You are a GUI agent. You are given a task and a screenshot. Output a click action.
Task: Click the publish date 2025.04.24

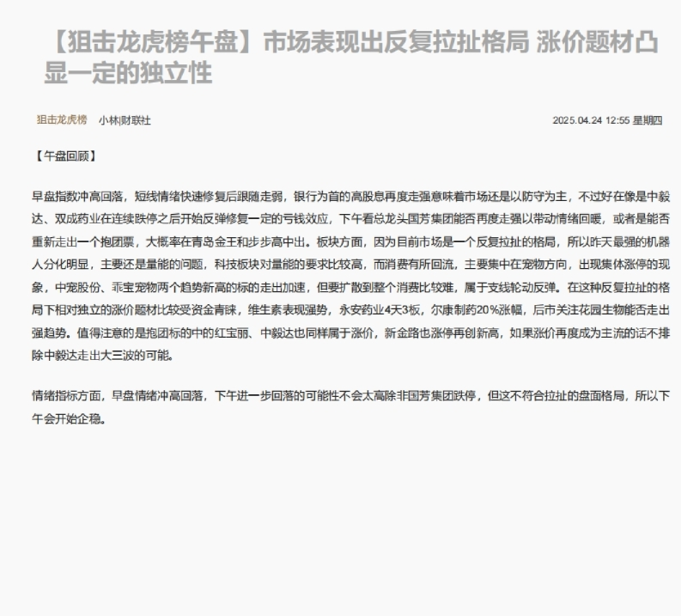(x=577, y=120)
